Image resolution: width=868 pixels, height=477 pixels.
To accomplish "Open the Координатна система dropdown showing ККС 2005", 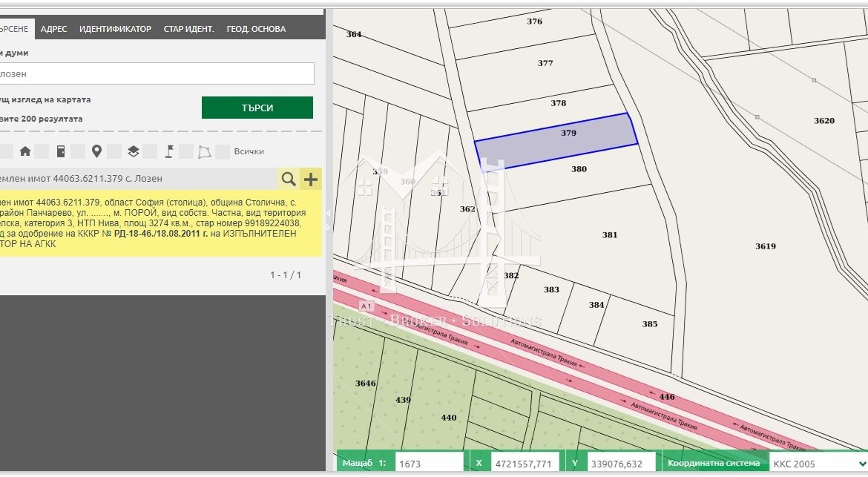I will pyautogui.click(x=816, y=464).
